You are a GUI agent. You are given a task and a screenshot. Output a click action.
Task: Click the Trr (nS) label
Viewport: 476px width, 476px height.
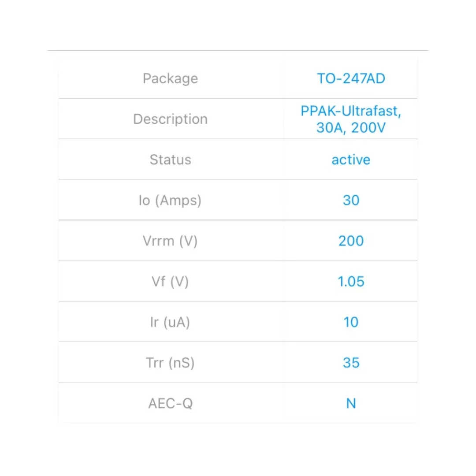click(170, 362)
